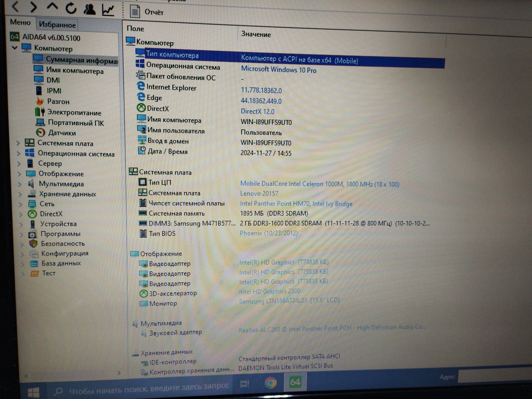
Task: Open Realtek ALC269 audio adapter link
Action: pyautogui.click(x=332, y=328)
